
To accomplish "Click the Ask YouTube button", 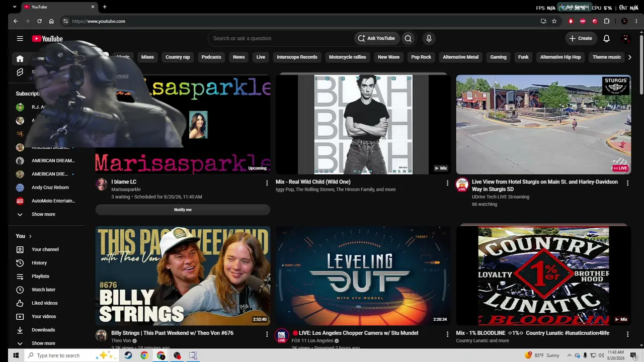I will (x=376, y=38).
